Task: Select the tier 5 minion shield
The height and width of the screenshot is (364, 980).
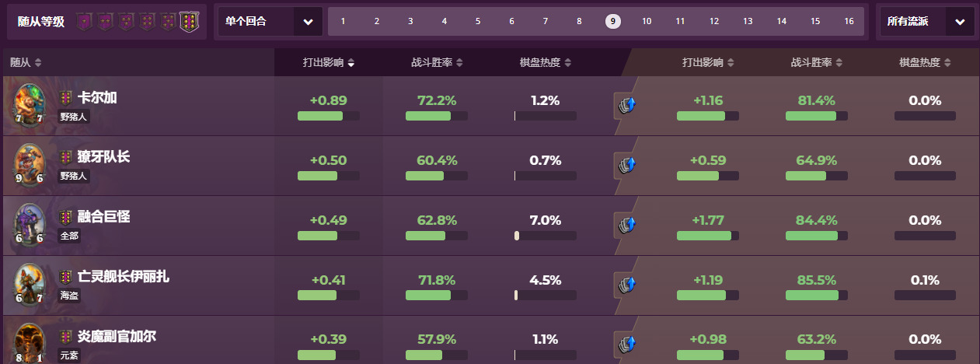Action: point(168,21)
